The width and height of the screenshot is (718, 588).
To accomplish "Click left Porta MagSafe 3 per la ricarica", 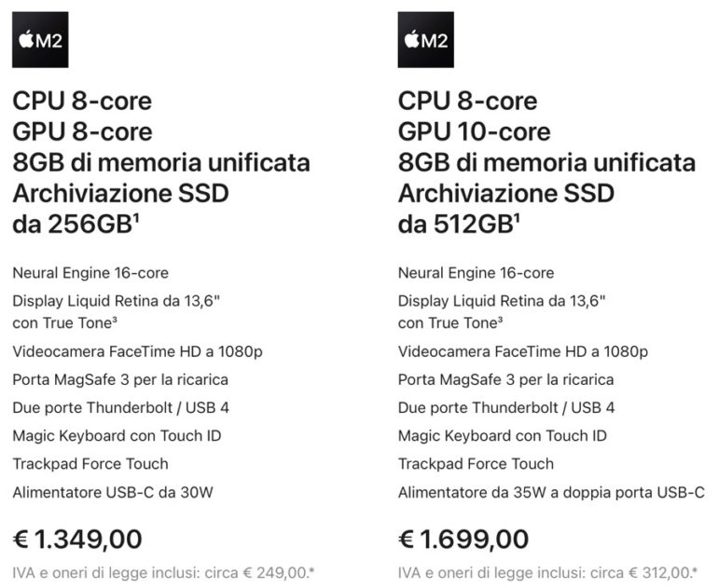I will [120, 380].
